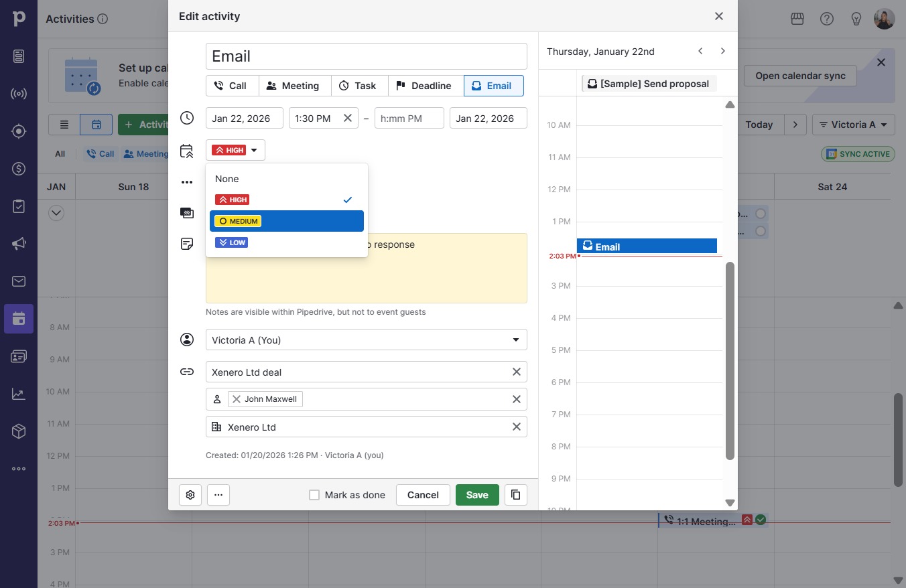Image resolution: width=906 pixels, height=588 pixels.
Task: Open HIGH priority dropdown
Action: coord(235,150)
